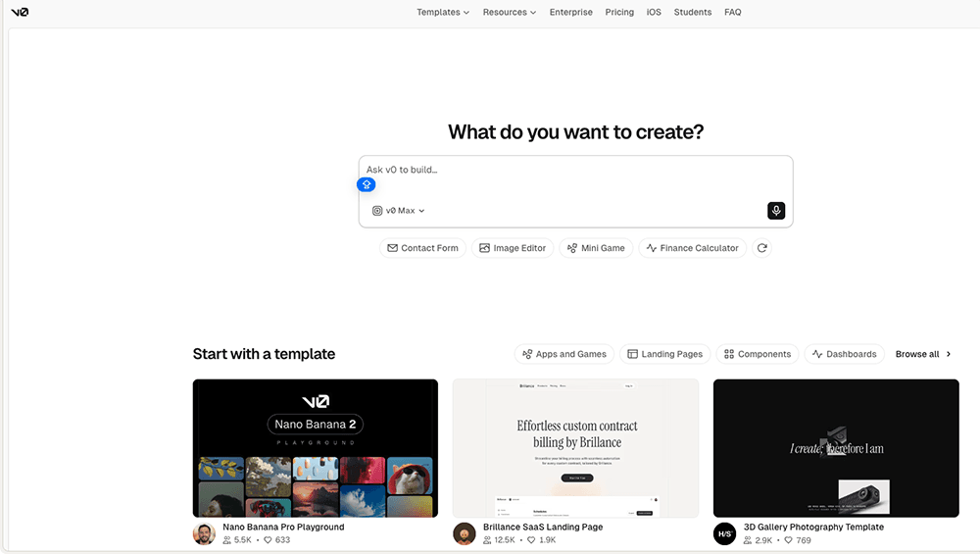Filter templates by Landing Pages
The width and height of the screenshot is (980, 554).
click(664, 354)
